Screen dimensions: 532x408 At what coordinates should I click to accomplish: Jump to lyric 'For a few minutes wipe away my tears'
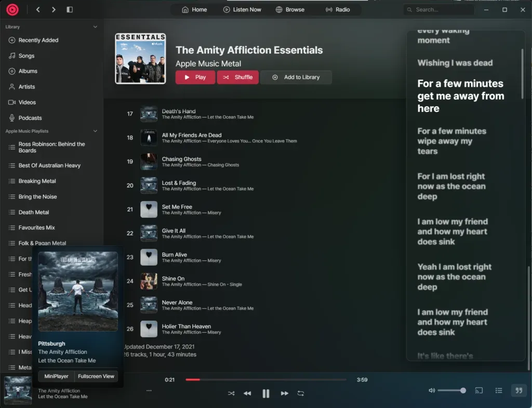tap(451, 141)
